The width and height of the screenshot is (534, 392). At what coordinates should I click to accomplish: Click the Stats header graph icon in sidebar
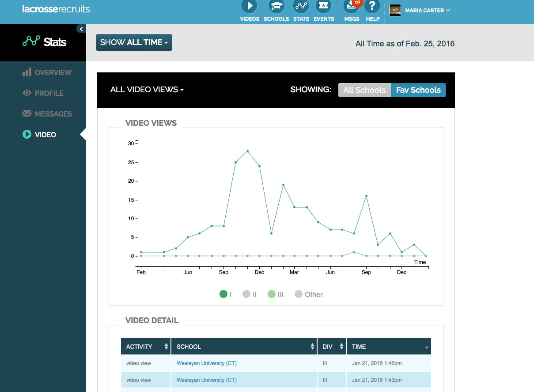click(x=31, y=41)
